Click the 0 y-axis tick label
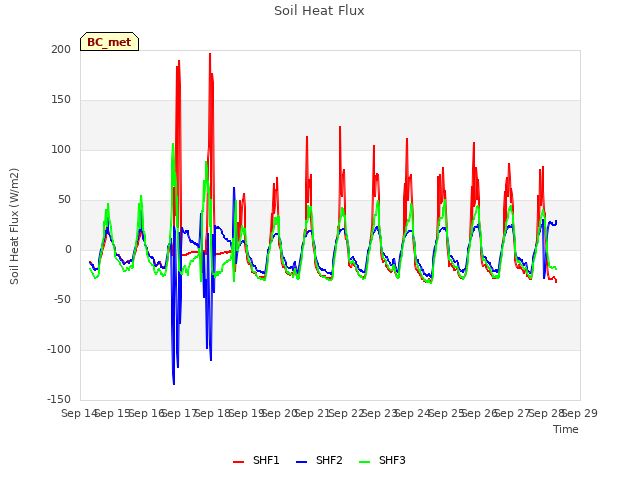The image size is (640, 480). (x=68, y=249)
